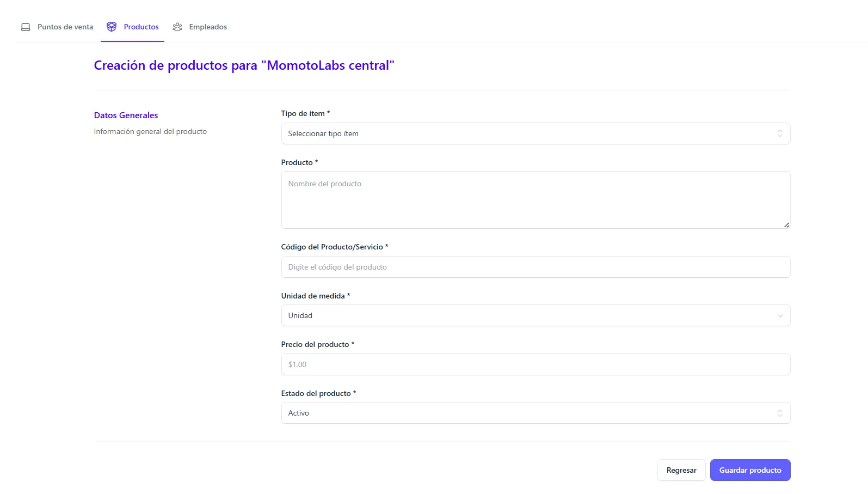Click the up-down arrows in Tipo de ítem
This screenshot has width=868, height=494.
(779, 133)
